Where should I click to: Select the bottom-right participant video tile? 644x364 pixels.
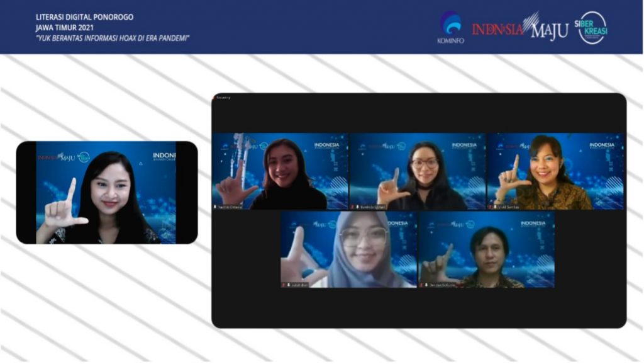pos(486,249)
